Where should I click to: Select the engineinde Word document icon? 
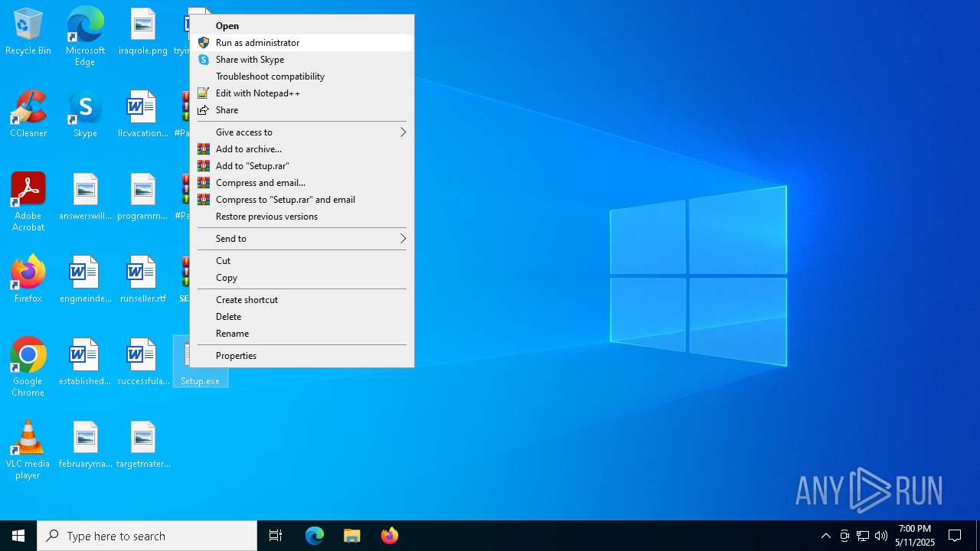(x=85, y=280)
